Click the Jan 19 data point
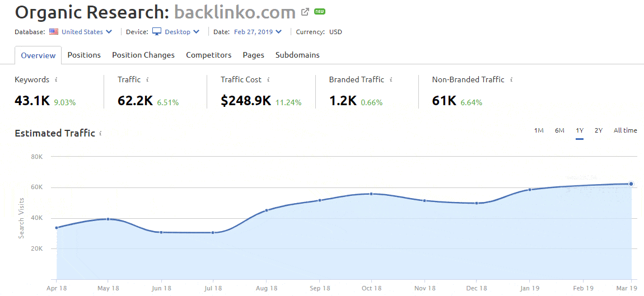Image resolution: width=644 pixels, height=296 pixels. (x=530, y=190)
